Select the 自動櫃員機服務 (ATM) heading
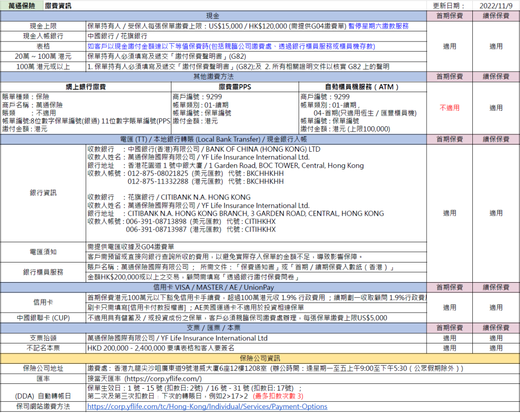This screenshot has width=520, height=420. point(362,87)
